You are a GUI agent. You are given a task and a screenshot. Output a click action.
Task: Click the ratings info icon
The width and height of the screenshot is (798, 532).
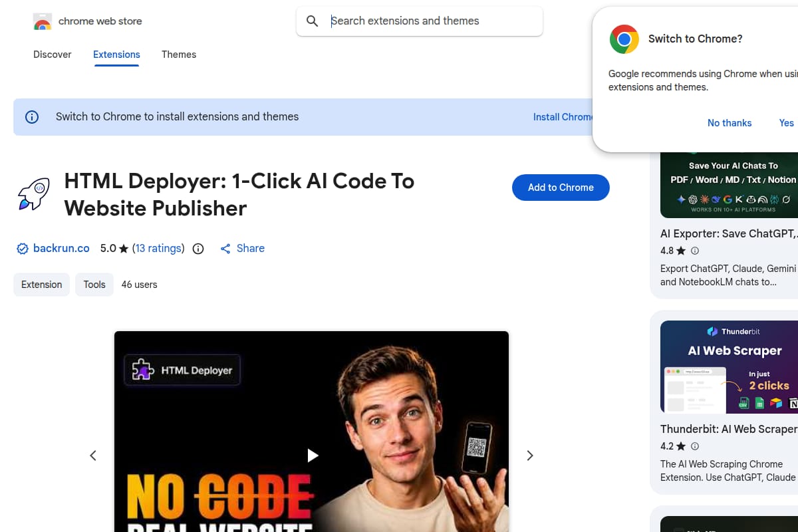198,249
